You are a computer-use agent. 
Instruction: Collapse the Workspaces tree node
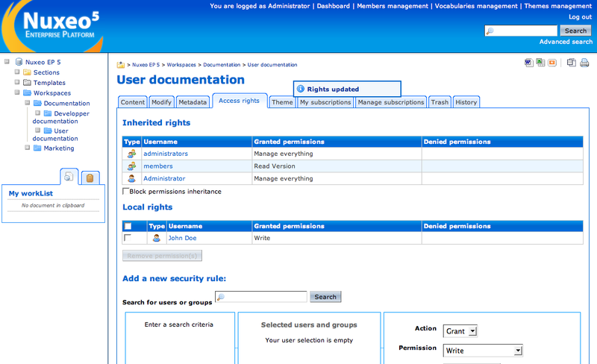[x=17, y=92]
